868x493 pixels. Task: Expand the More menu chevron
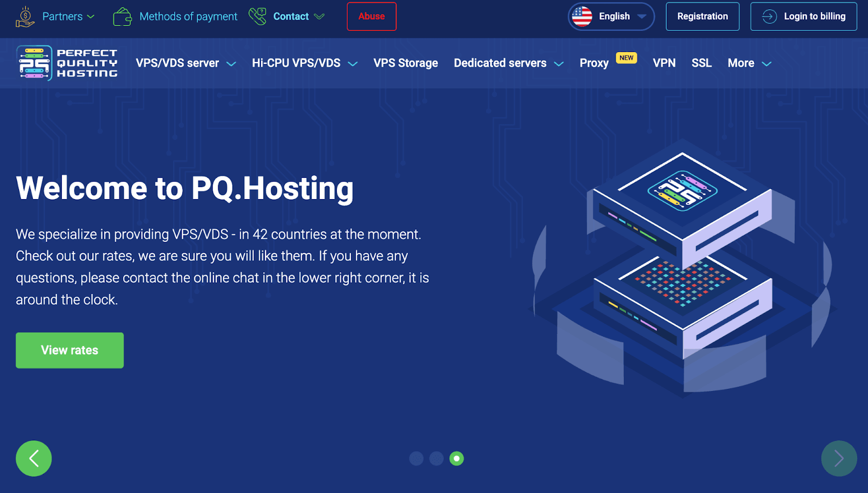click(x=767, y=64)
